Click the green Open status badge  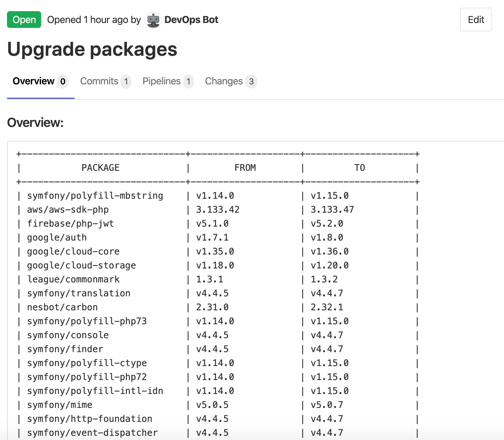pyautogui.click(x=24, y=20)
